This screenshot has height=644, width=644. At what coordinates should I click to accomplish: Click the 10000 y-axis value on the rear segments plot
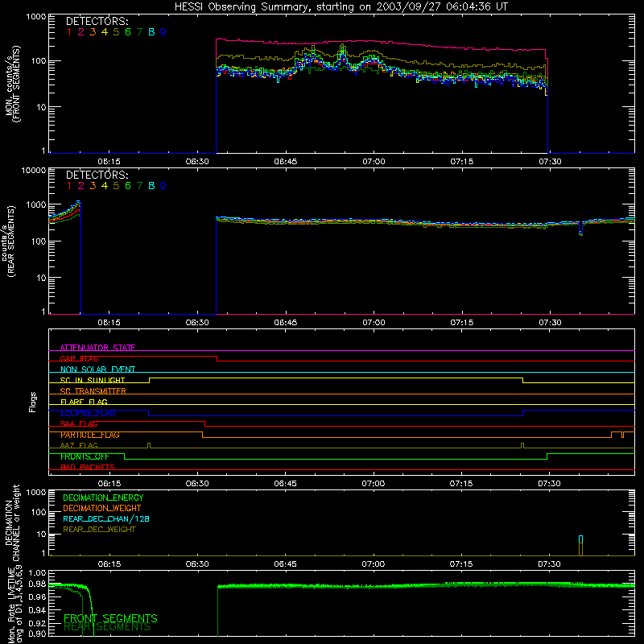pyautogui.click(x=34, y=171)
